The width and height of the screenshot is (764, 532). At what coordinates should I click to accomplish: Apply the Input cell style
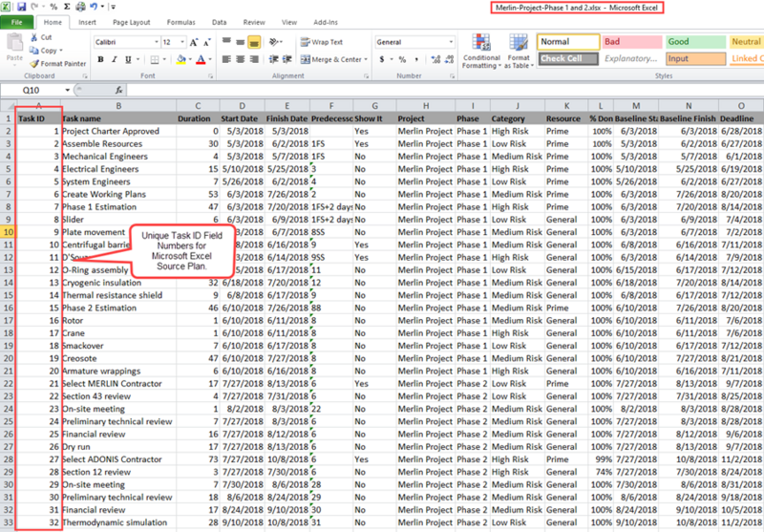tap(696, 58)
